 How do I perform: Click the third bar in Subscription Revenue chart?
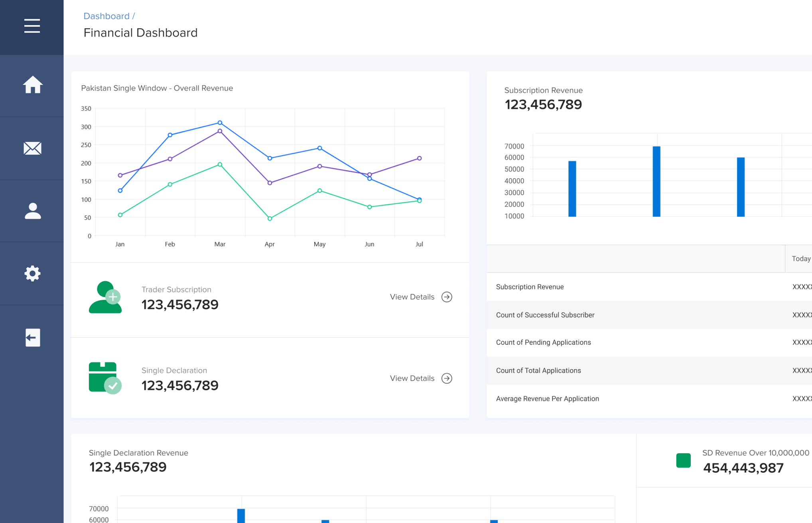tap(741, 187)
